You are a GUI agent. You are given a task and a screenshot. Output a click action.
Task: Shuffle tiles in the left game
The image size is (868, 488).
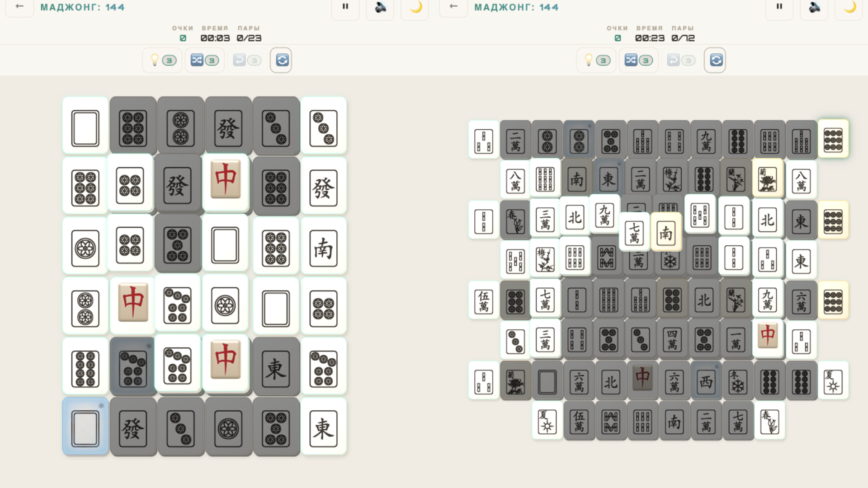tap(204, 60)
